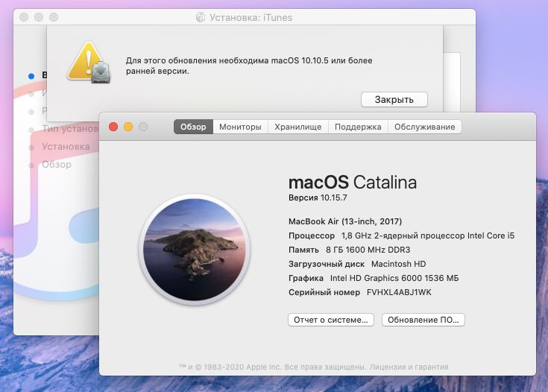Viewport: 548px width, 392px height.
Task: Click the Macintosh HD startup disk value
Action: coord(398,264)
